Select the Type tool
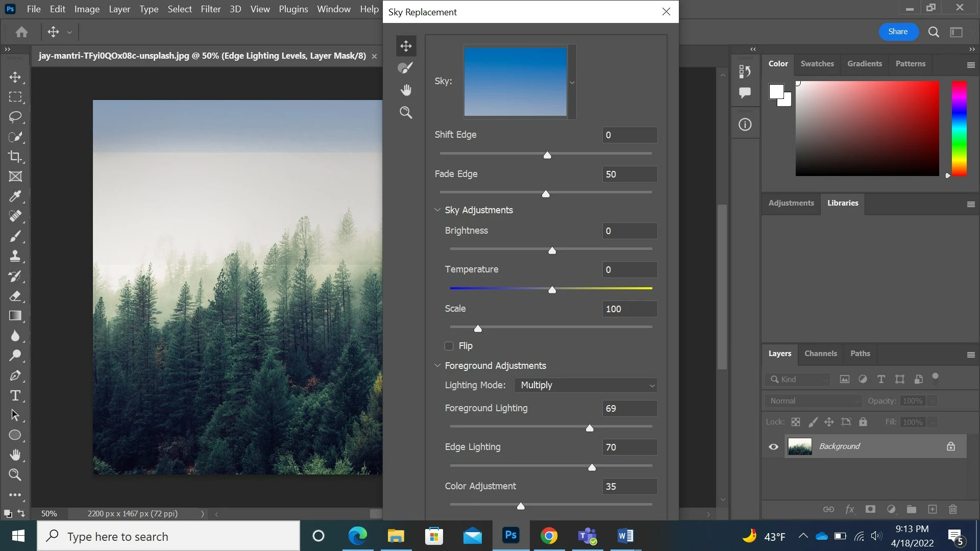The height and width of the screenshot is (551, 980). [x=15, y=395]
